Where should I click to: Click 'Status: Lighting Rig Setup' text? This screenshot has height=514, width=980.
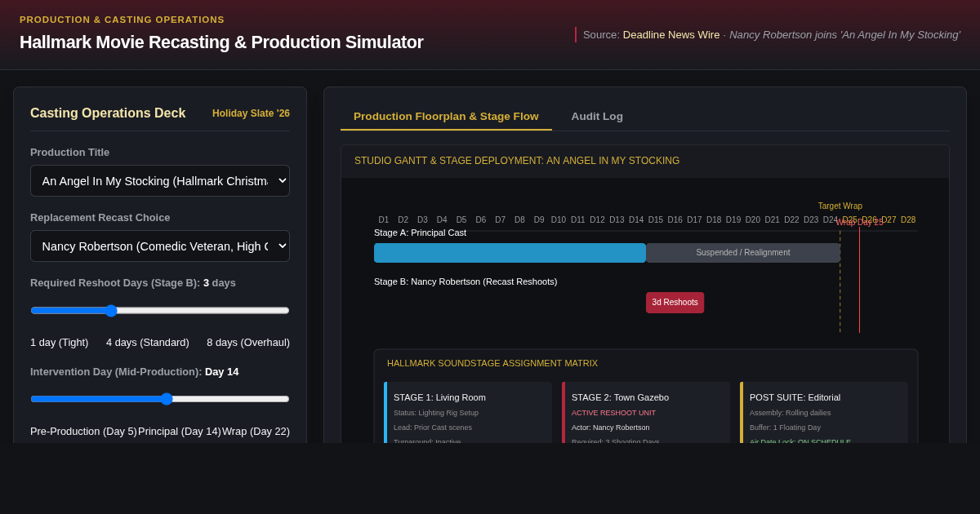point(436,413)
